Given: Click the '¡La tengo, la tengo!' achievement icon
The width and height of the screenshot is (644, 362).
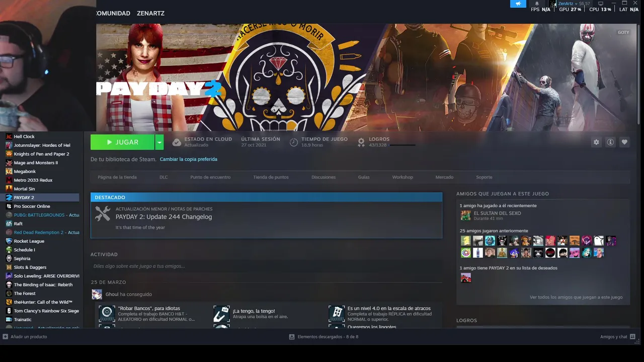Looking at the screenshot, I should pyautogui.click(x=221, y=314).
